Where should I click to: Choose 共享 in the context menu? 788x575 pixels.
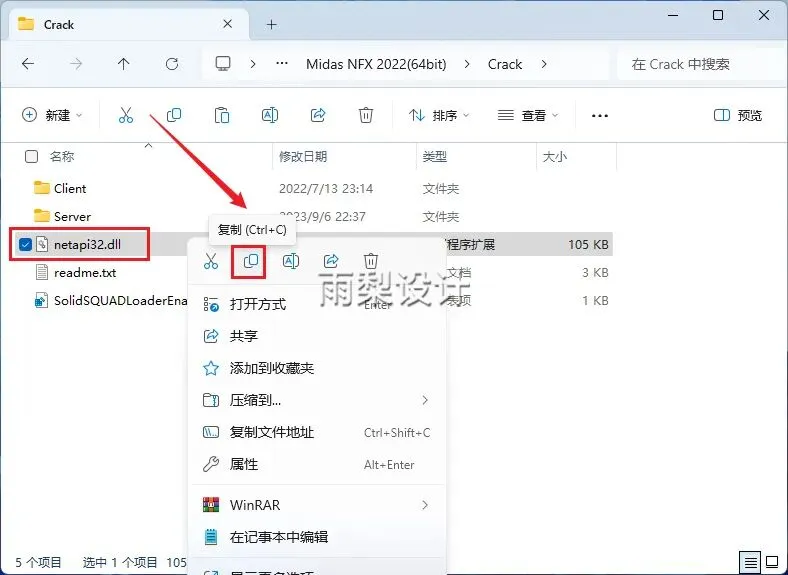(317, 336)
